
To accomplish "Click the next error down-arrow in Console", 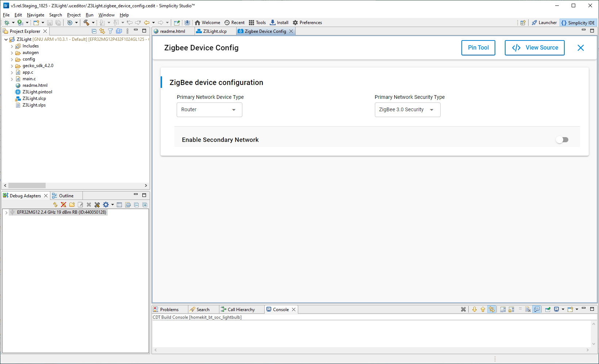I will (474, 310).
